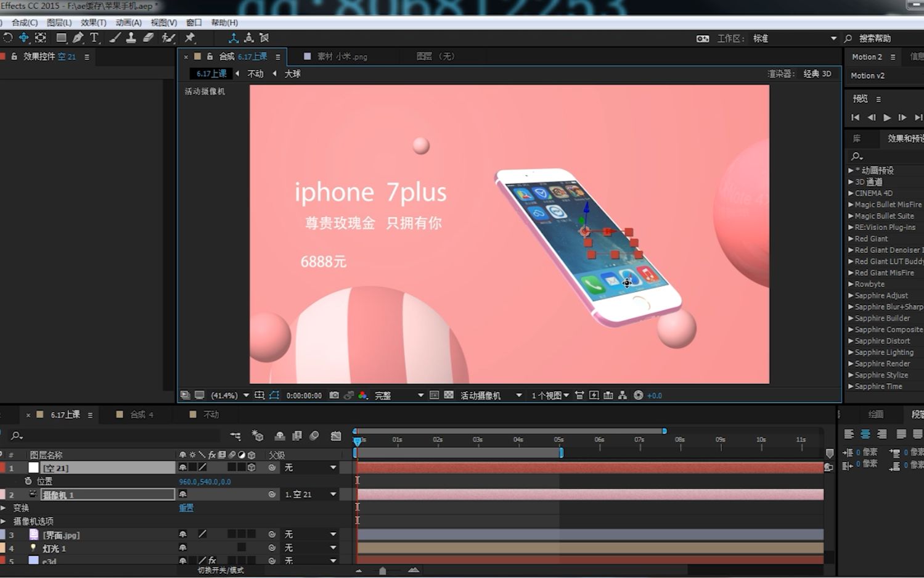Select the Eraser tool
Viewport: 924px width, 578px height.
pos(148,38)
